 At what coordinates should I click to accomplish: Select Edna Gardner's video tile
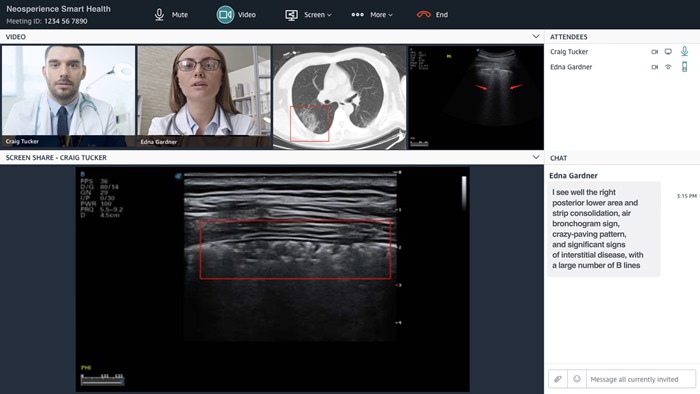pos(204,96)
